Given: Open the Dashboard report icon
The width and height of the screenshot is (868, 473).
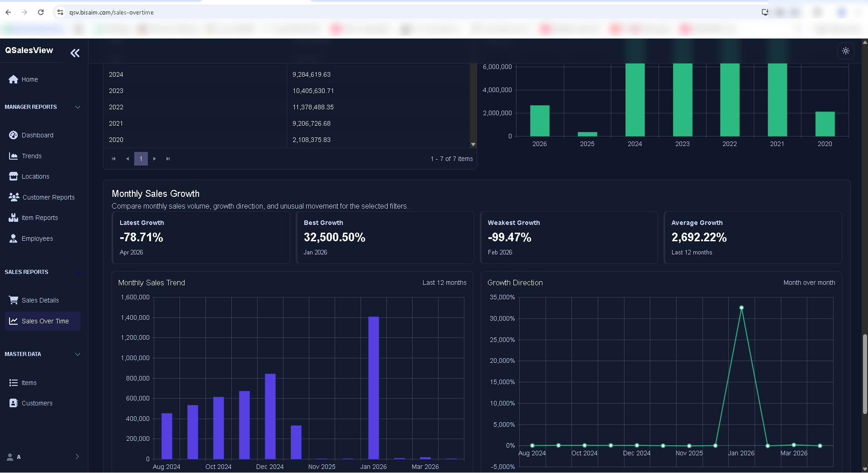Looking at the screenshot, I should pyautogui.click(x=14, y=135).
